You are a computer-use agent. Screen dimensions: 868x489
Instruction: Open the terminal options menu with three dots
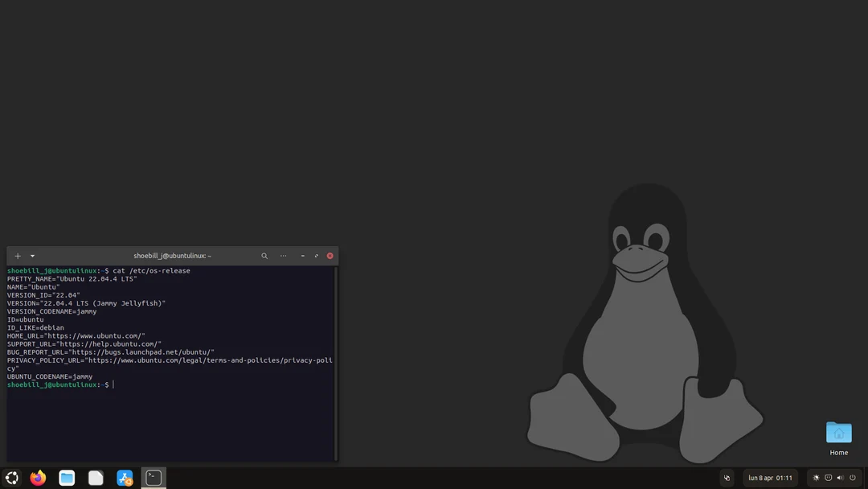(x=283, y=256)
